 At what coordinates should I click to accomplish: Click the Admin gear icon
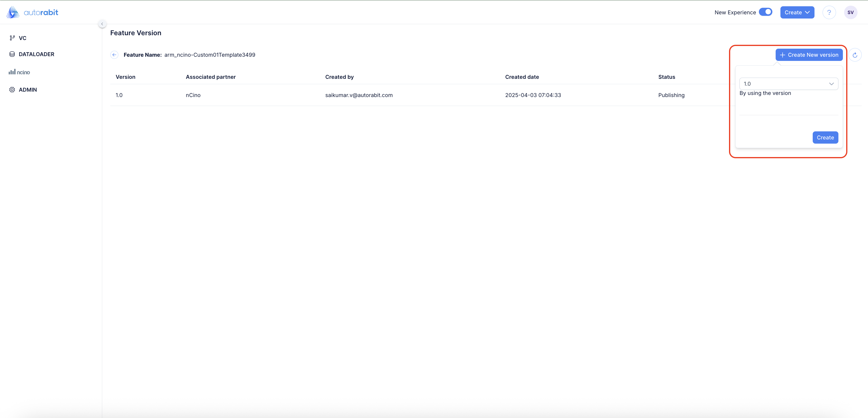[12, 90]
